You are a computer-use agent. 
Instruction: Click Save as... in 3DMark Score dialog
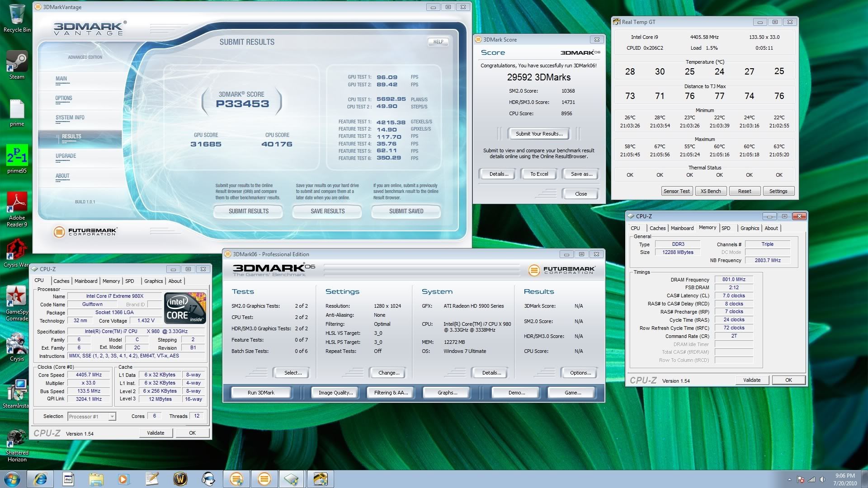click(x=581, y=174)
